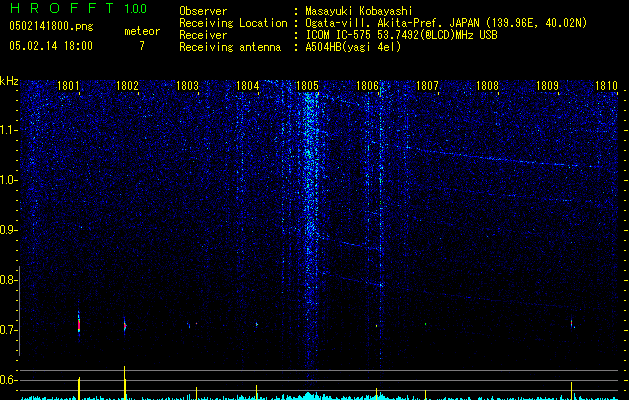Click the 'Observer' field label
Screen dimensions: 629x400
(x=203, y=11)
